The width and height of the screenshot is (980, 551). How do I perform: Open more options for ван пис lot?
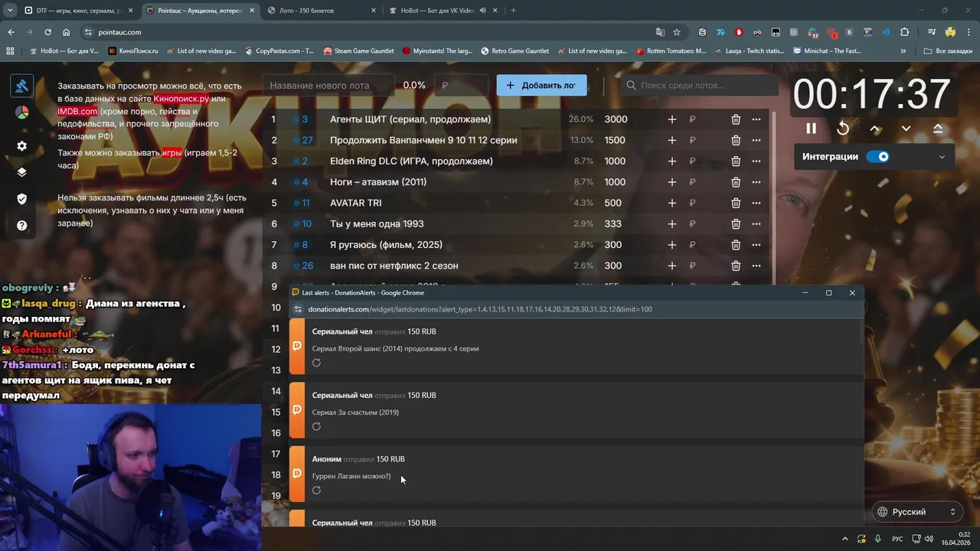point(756,266)
